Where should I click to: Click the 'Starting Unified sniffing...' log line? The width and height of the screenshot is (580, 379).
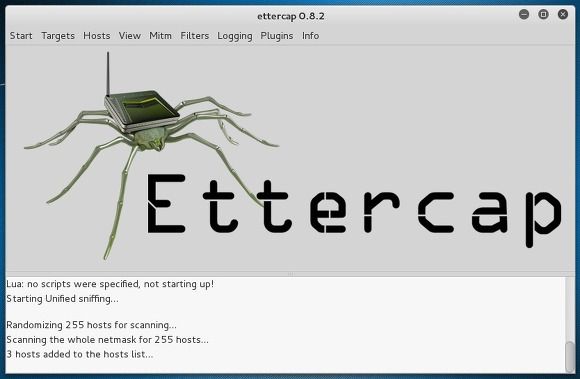[x=63, y=299]
